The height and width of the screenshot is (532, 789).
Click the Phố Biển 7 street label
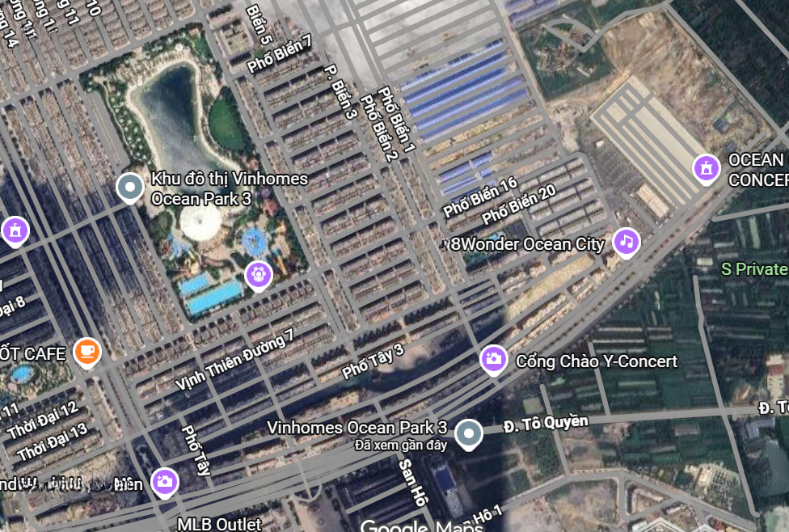coord(279,54)
